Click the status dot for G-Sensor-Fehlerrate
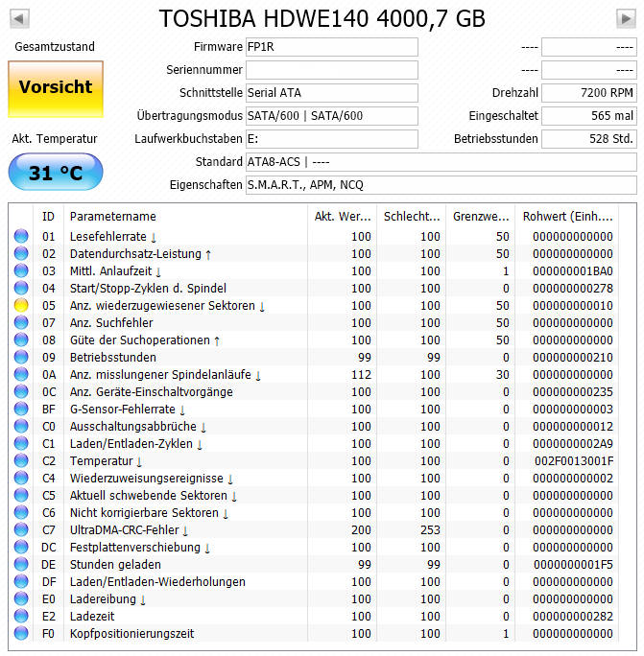Image resolution: width=644 pixels, height=656 pixels. pos(21,410)
